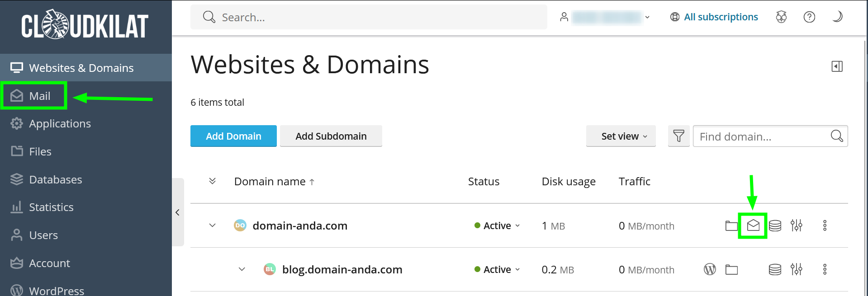Click the Add Domain button
This screenshot has width=868, height=296.
(233, 136)
